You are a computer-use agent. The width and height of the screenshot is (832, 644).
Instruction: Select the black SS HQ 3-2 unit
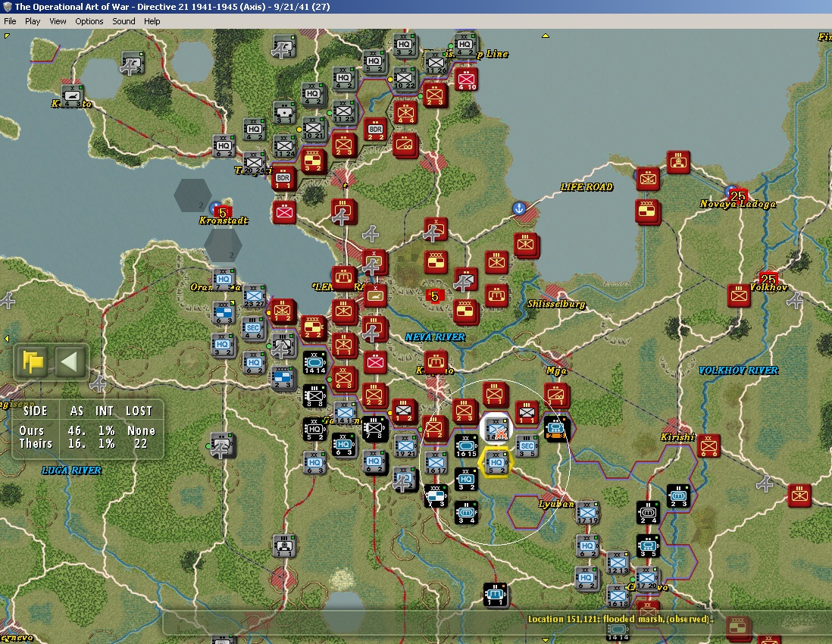coord(466,479)
